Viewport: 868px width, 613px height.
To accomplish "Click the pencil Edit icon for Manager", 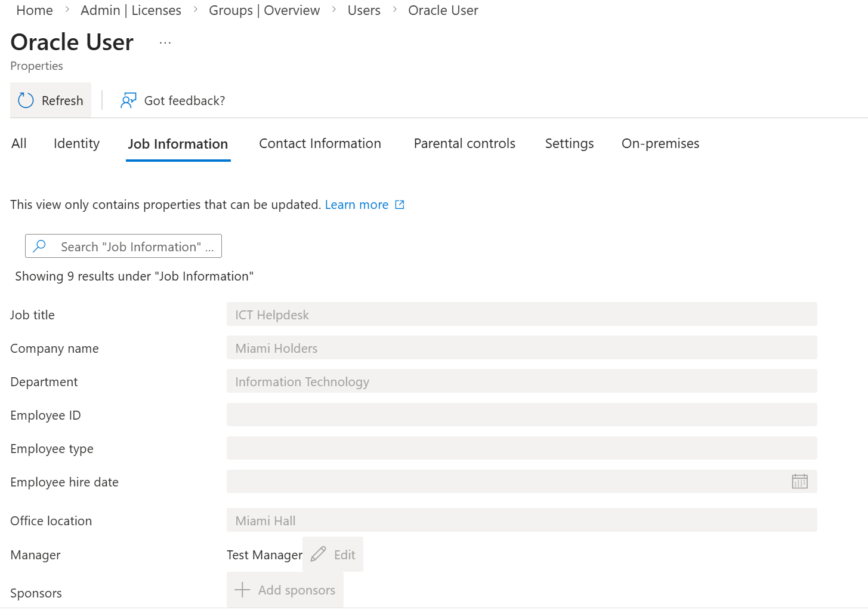I will coord(319,555).
